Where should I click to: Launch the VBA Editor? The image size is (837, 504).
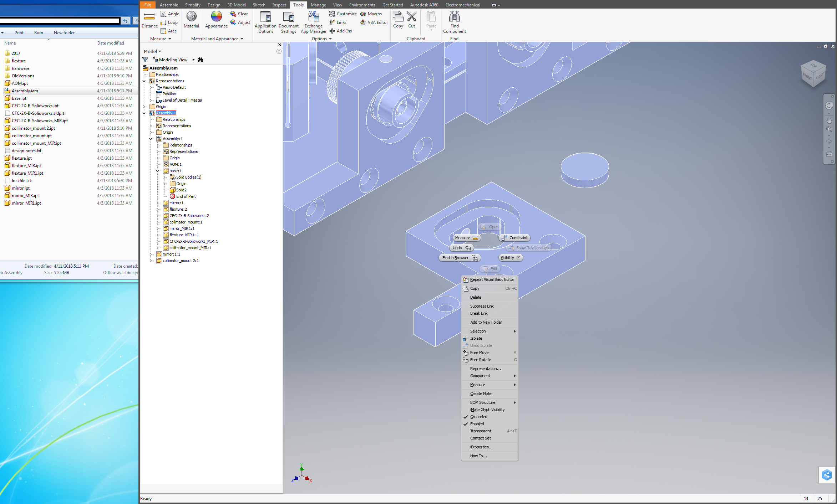374,22
